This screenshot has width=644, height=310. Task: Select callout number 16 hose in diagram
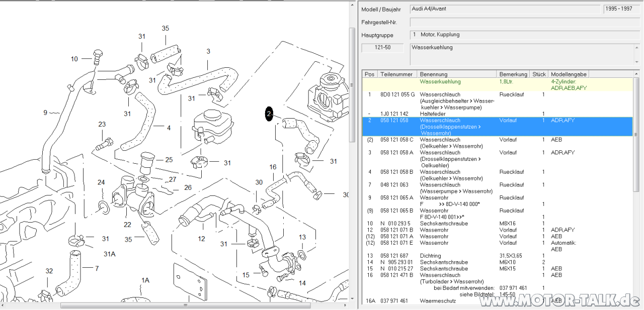coord(273,167)
